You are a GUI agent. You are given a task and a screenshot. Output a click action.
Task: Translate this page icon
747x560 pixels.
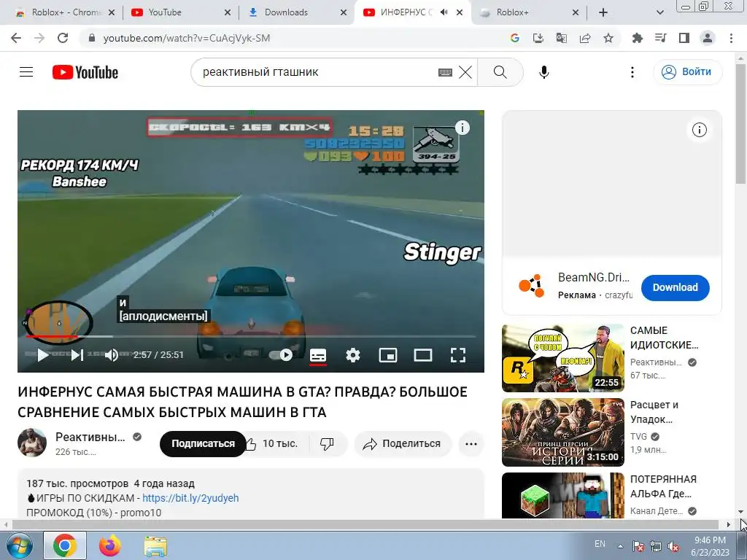point(561,38)
